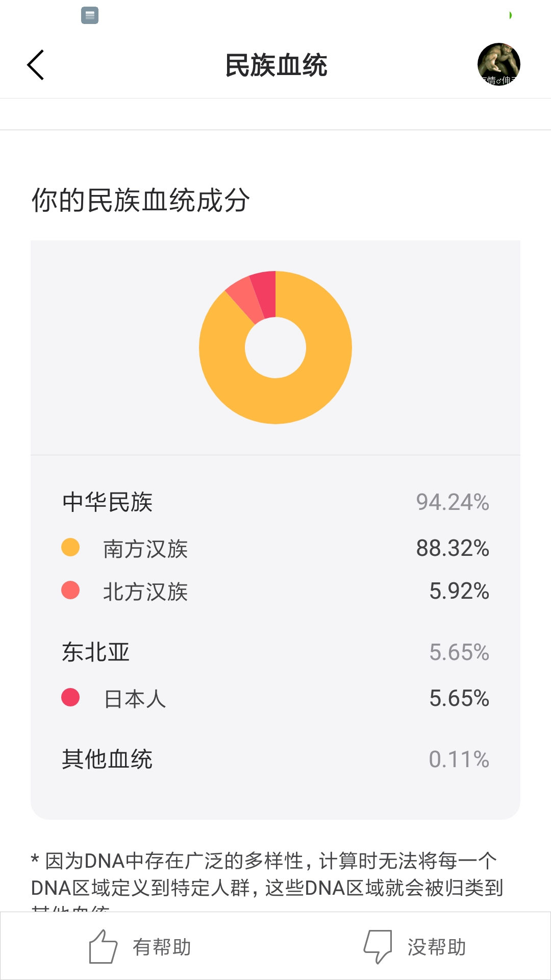Screen dimensions: 551x980
Task: Tap the dark pink donut chart slice
Action: click(x=265, y=293)
